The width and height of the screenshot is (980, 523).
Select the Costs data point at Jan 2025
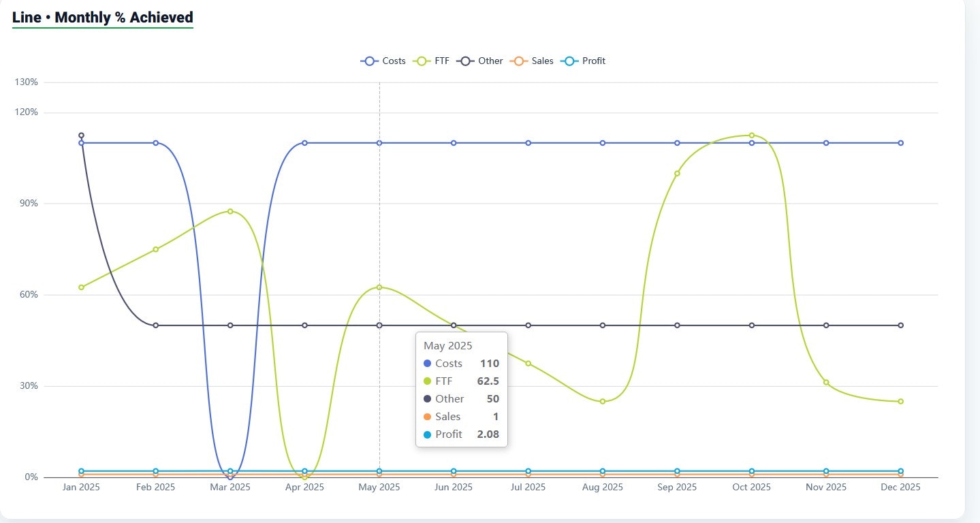[80, 142]
